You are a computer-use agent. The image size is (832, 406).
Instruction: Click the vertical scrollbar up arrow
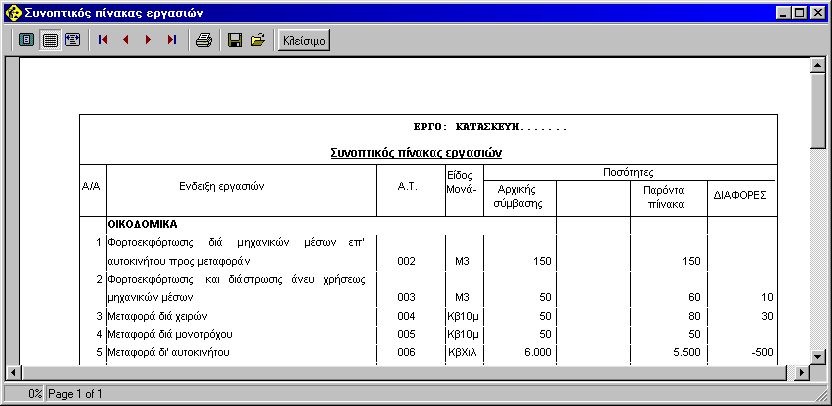pyautogui.click(x=817, y=67)
